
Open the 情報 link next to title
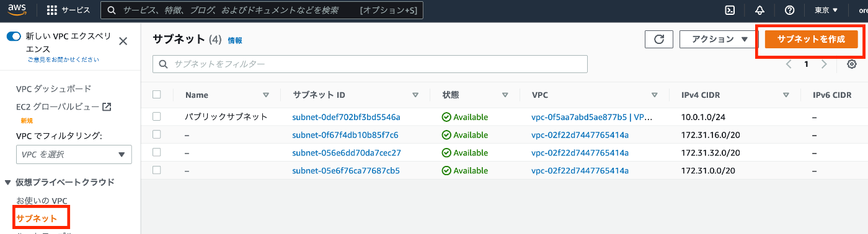(x=235, y=40)
